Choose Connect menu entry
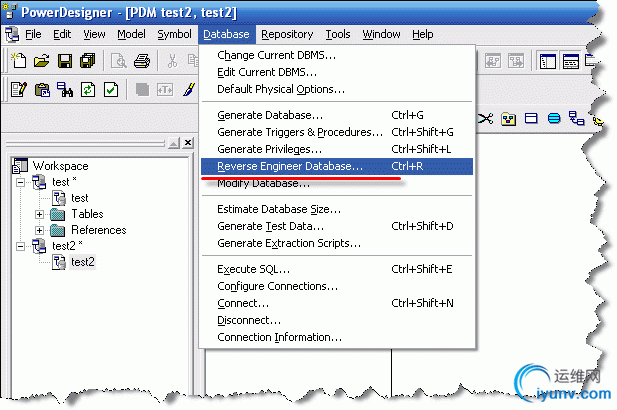 [x=337, y=303]
